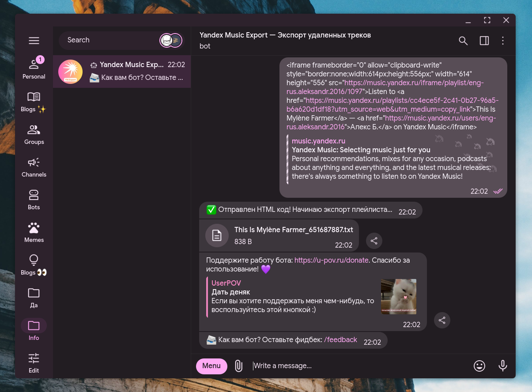Viewport: 532px width, 392px height.
Task: Click the u-pov.ru/donate link
Action: [331, 260]
